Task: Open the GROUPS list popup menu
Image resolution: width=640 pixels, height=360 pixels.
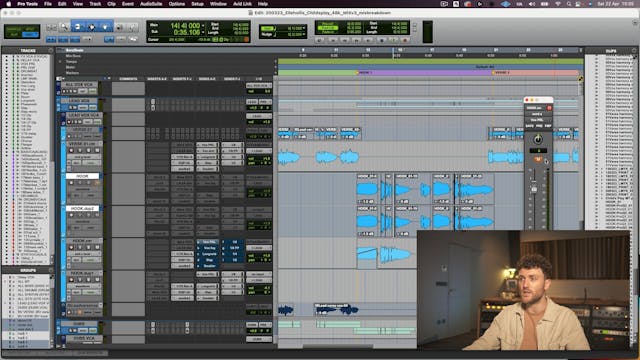Action: pos(51,270)
